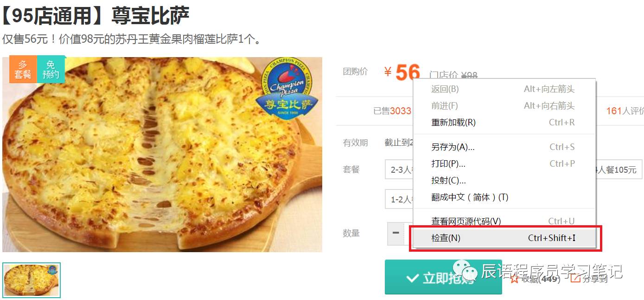Click the checkmark icon in 立即抢购 button
The image size is (644, 300).
412,278
